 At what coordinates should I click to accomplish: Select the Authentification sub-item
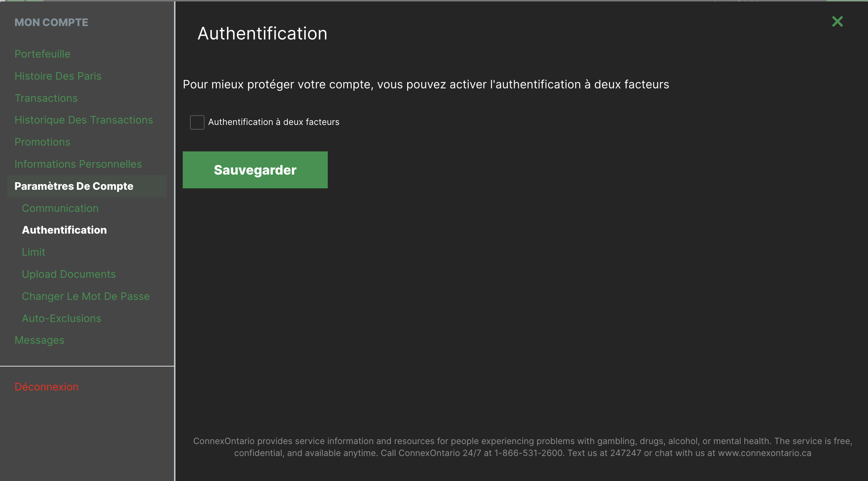coord(64,230)
